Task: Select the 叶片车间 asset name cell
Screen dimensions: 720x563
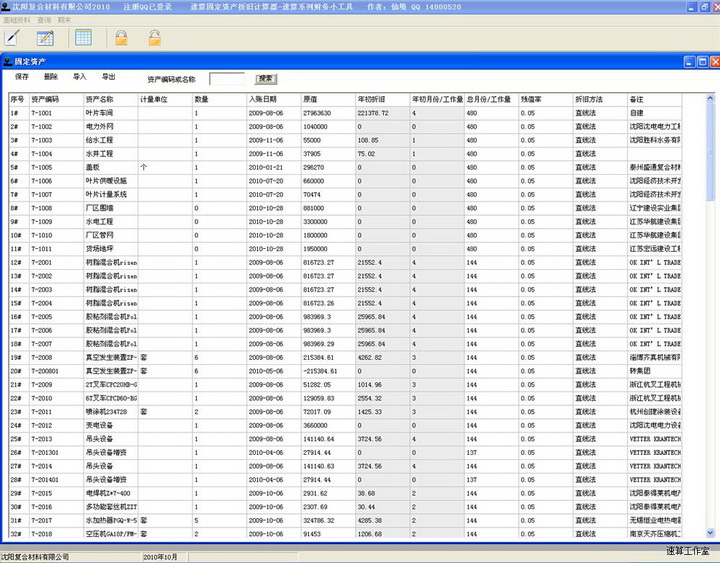Action: (110, 113)
